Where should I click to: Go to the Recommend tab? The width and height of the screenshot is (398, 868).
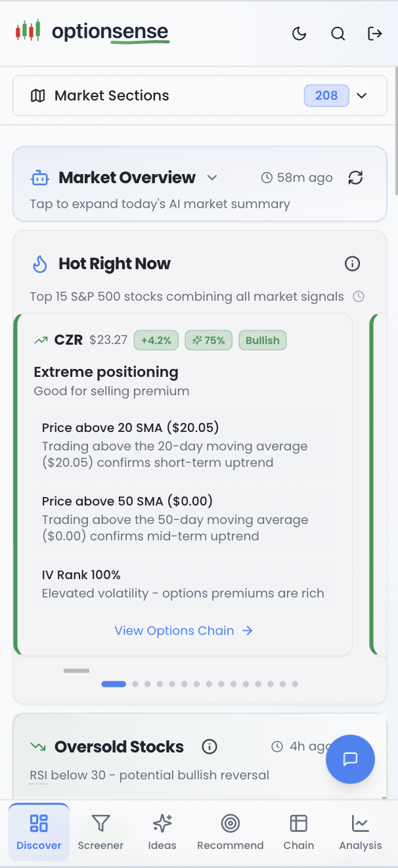(230, 831)
